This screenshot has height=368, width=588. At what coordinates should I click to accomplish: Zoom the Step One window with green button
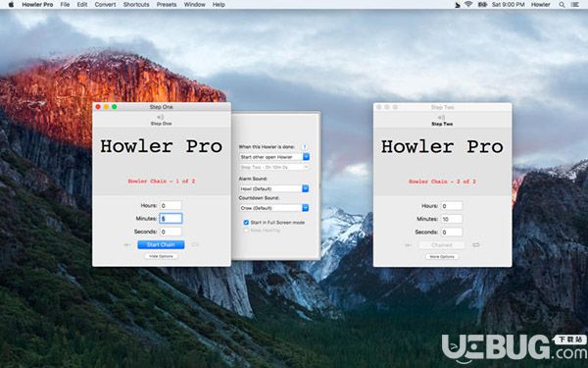pos(115,107)
